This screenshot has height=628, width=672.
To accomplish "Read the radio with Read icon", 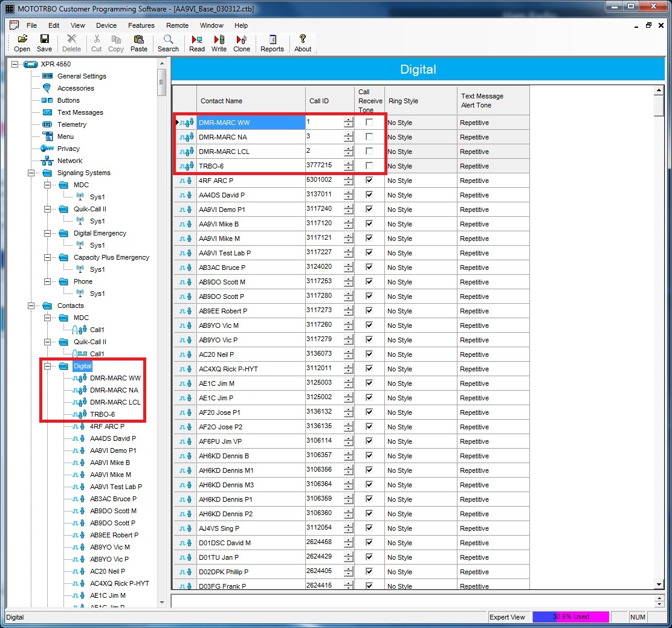I will [197, 43].
